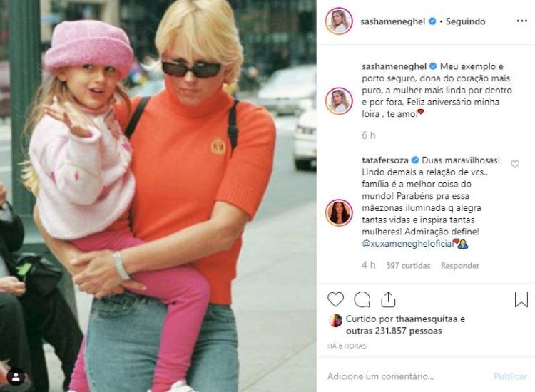The height and width of the screenshot is (392, 535).
Task: Save post with bookmark icon
Action: click(521, 299)
